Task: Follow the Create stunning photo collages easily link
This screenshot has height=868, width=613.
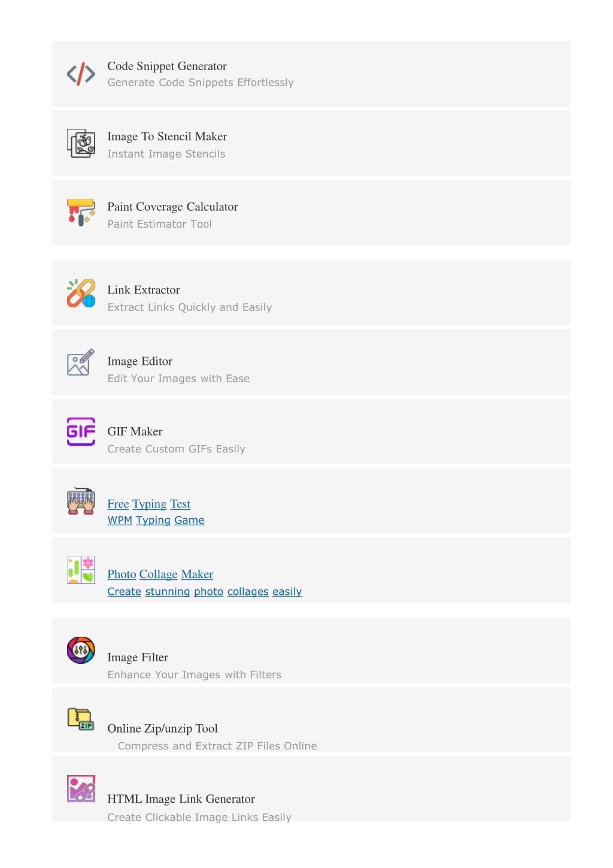Action: click(205, 591)
